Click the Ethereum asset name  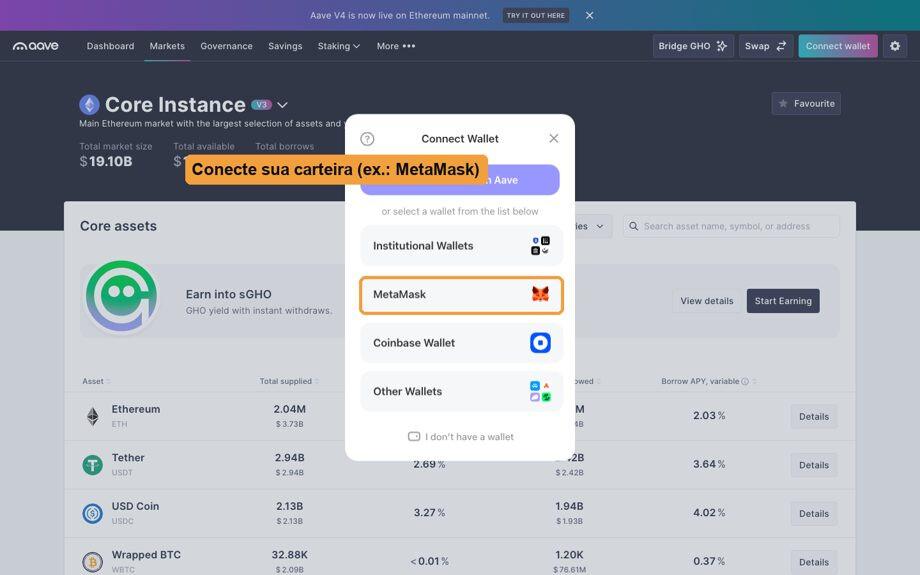(136, 409)
